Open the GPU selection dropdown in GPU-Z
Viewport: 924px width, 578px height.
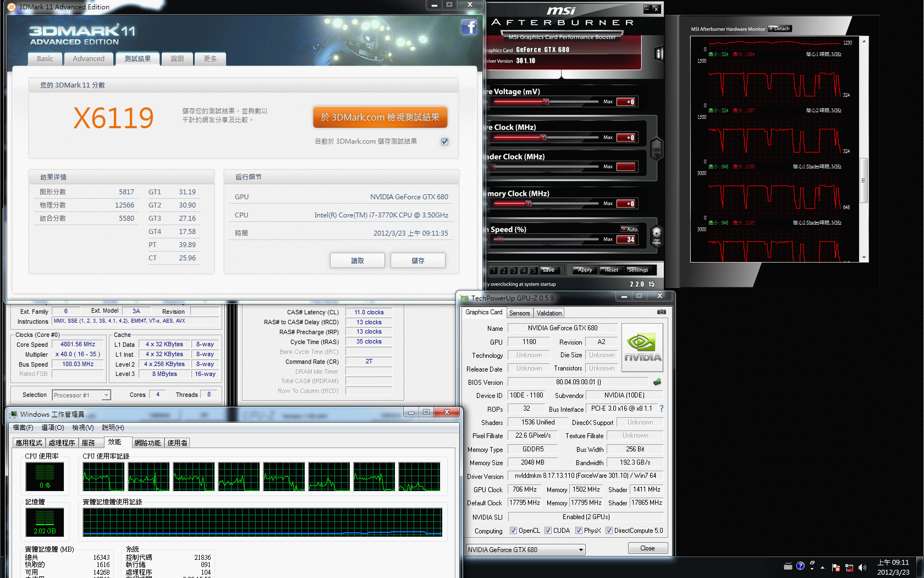click(525, 549)
